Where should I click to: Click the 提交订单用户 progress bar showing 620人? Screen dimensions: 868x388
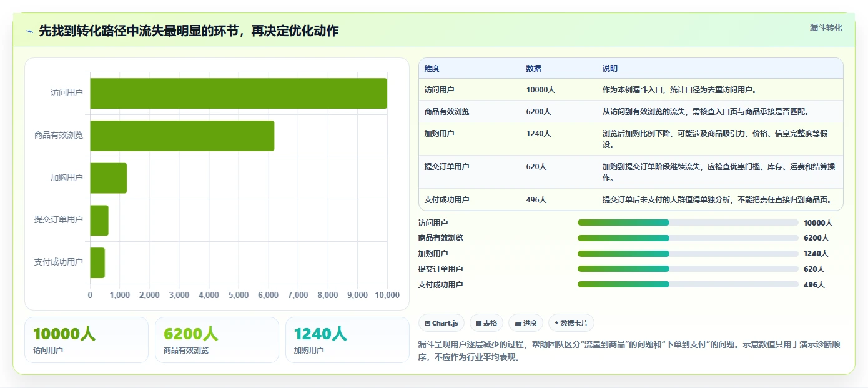[x=688, y=269]
